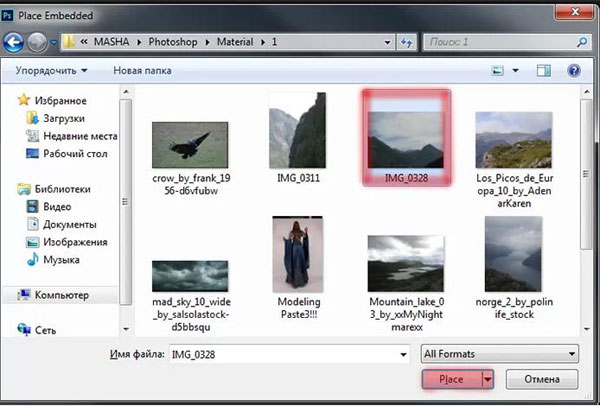
Task: Select the Mountain_lake_03 thumbnail
Action: (x=406, y=264)
